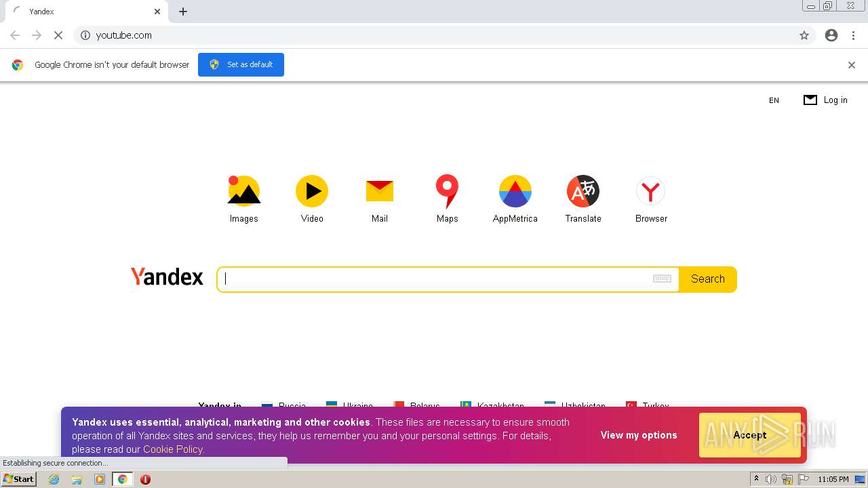The height and width of the screenshot is (488, 868).
Task: Click the Yandex logo
Action: (x=167, y=277)
